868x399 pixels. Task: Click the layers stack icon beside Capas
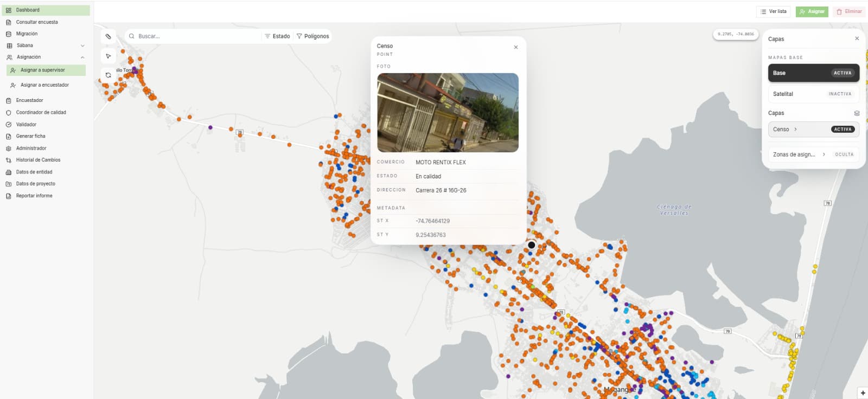[857, 113]
